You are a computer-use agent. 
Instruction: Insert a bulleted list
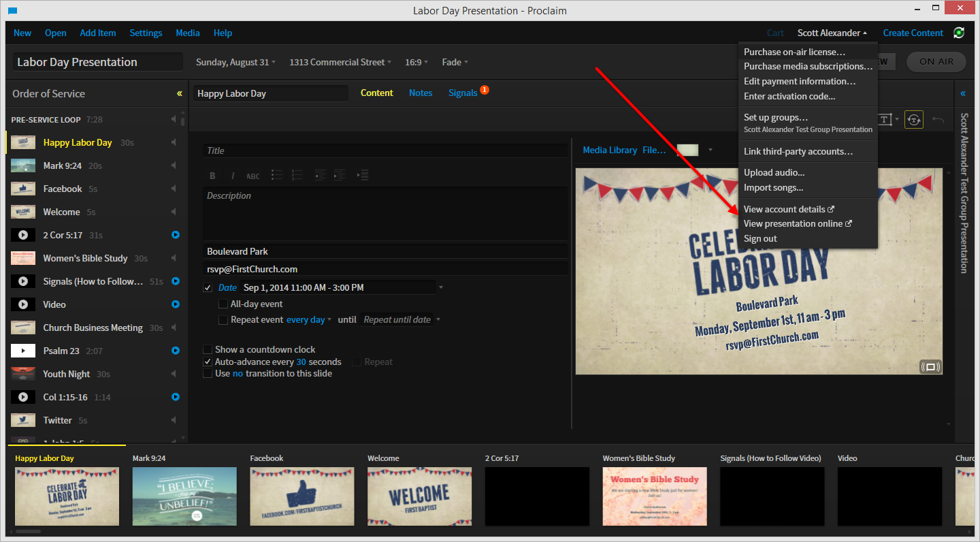276,175
